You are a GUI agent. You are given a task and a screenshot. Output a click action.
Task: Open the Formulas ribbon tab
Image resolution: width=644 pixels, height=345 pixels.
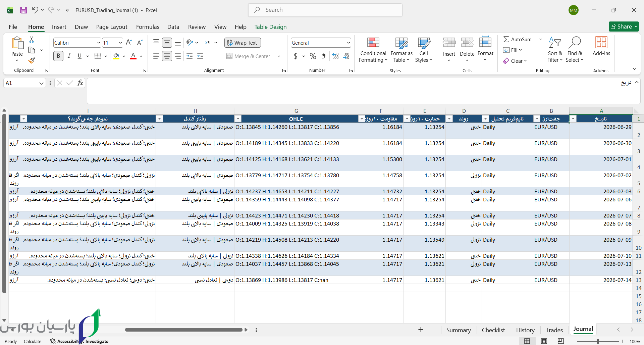coord(148,27)
